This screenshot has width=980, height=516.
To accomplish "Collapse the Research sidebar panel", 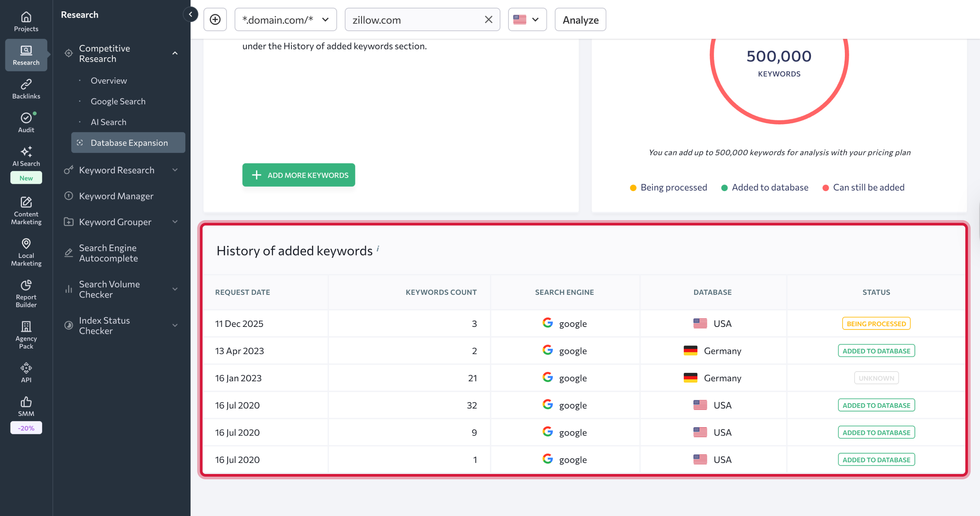I will 190,14.
